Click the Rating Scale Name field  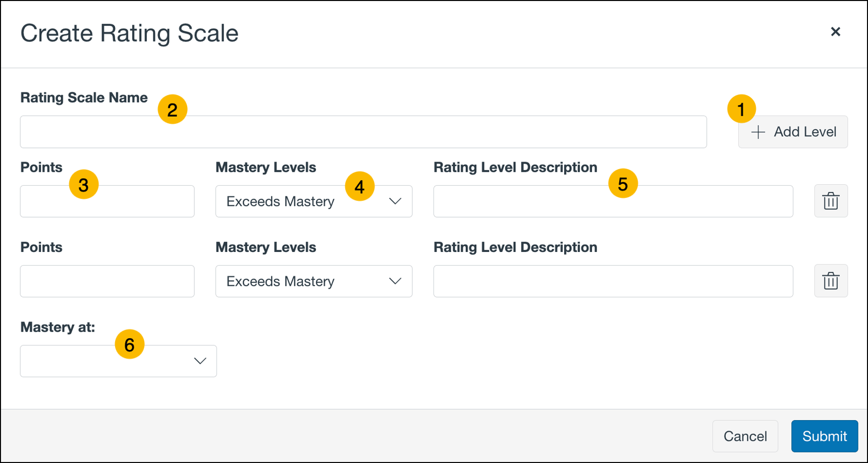(x=363, y=132)
